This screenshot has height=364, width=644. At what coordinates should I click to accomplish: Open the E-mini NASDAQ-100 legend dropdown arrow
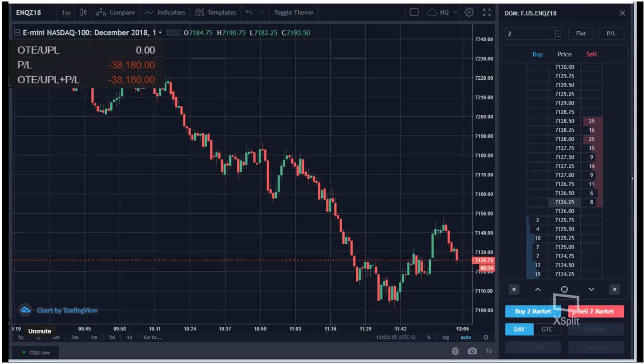160,33
